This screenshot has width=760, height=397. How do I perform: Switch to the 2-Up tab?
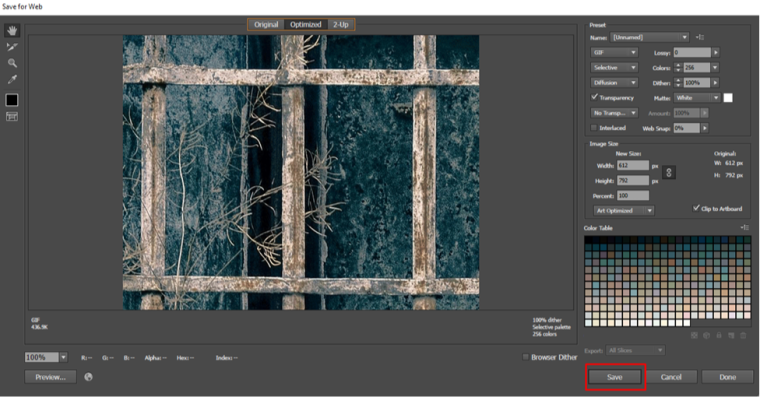340,24
